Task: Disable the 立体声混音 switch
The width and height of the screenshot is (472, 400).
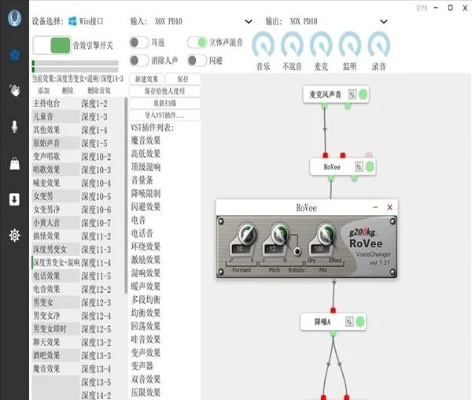Action: tap(197, 42)
